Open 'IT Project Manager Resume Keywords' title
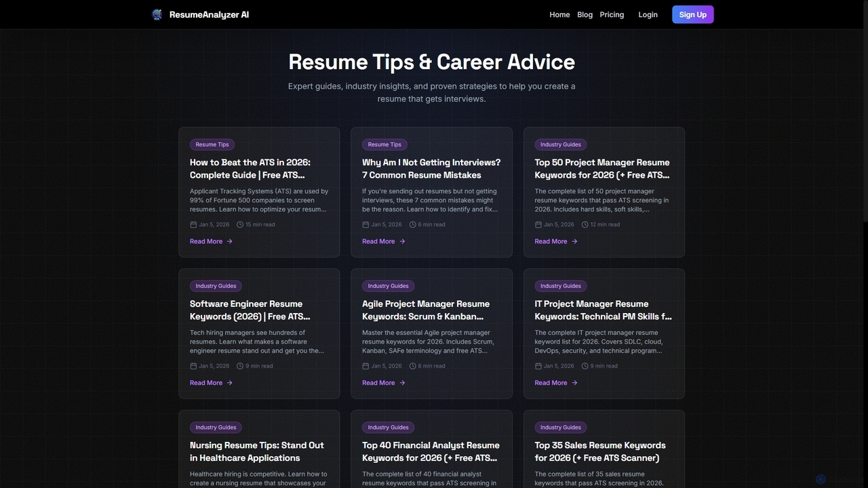This screenshot has width=868, height=488. click(x=604, y=310)
